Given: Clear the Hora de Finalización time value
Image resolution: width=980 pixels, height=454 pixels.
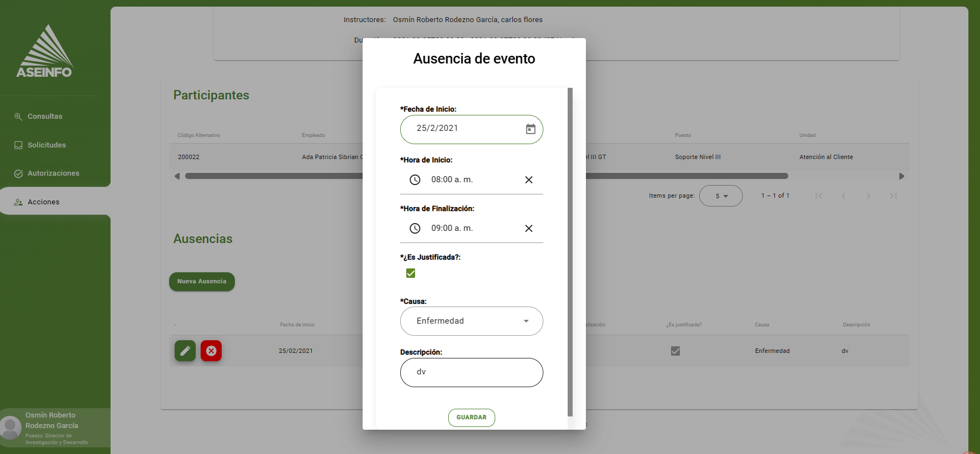Looking at the screenshot, I should [528, 228].
